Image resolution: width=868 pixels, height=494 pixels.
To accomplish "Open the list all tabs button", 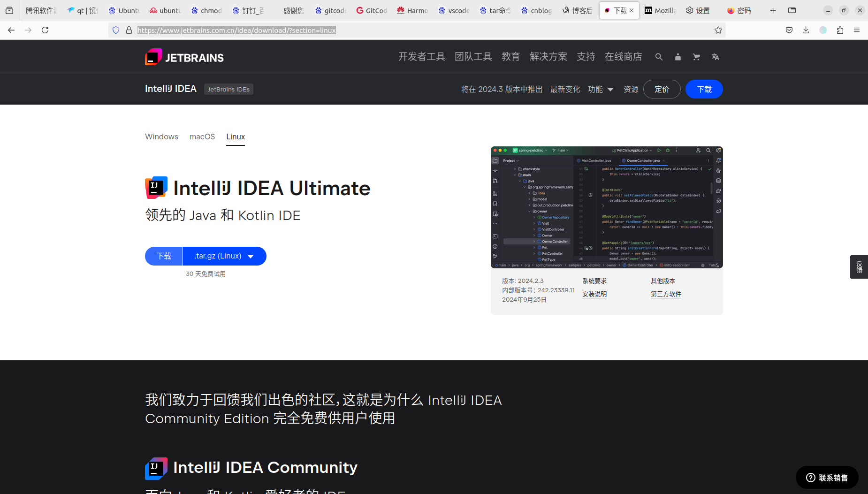I will [x=792, y=10].
